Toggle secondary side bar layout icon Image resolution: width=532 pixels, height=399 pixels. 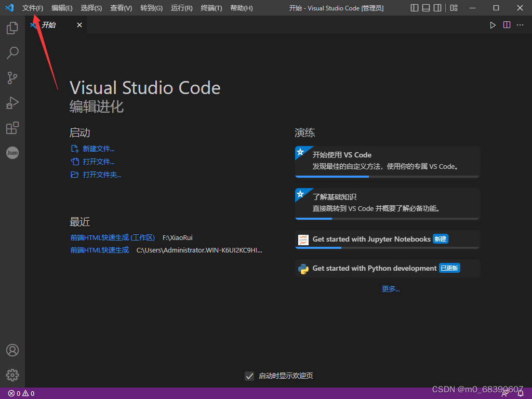(437, 8)
